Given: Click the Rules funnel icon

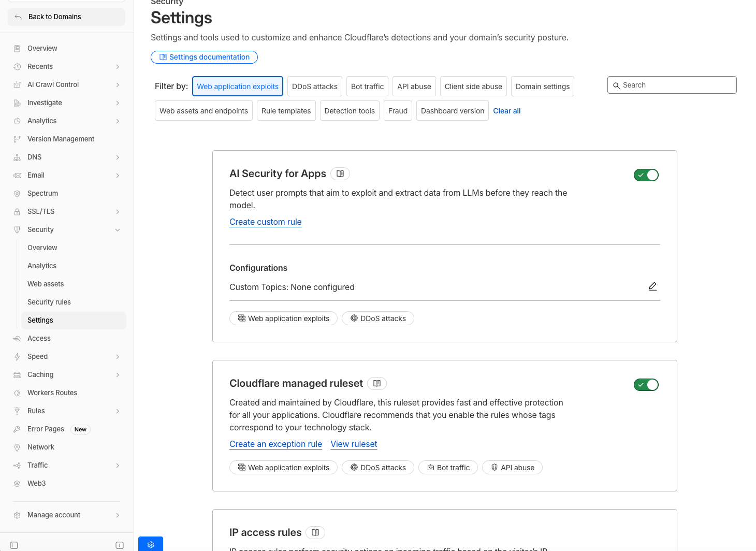Looking at the screenshot, I should [x=17, y=411].
